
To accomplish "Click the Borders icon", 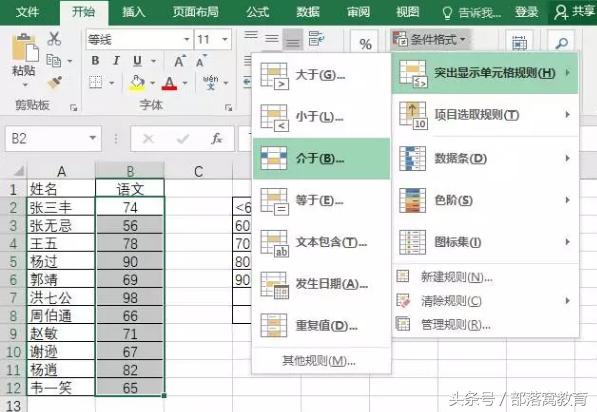I will point(96,82).
